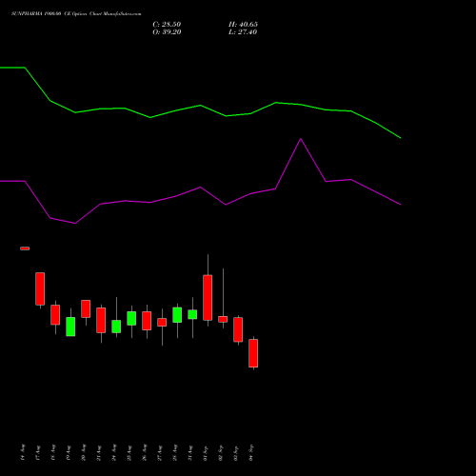Click the 17 Aug date axis label
The width and height of the screenshot is (476, 476).
click(38, 452)
